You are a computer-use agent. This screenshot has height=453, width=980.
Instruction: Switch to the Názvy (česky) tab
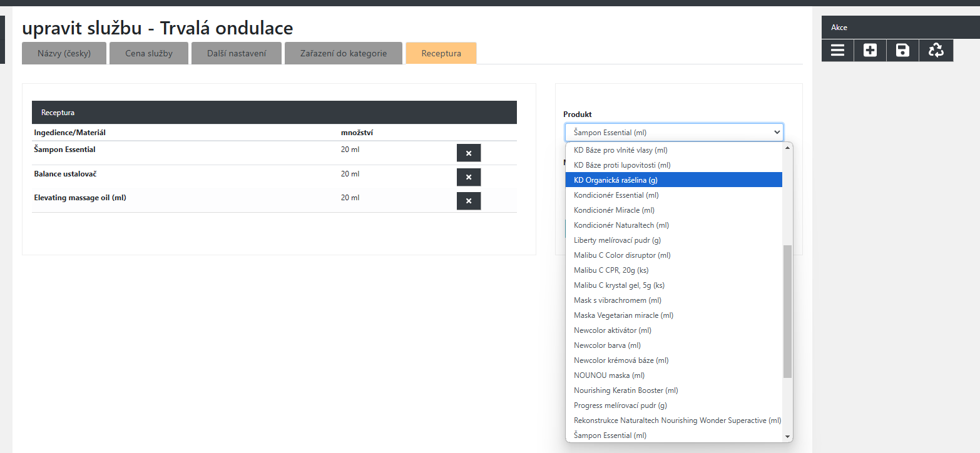click(64, 53)
